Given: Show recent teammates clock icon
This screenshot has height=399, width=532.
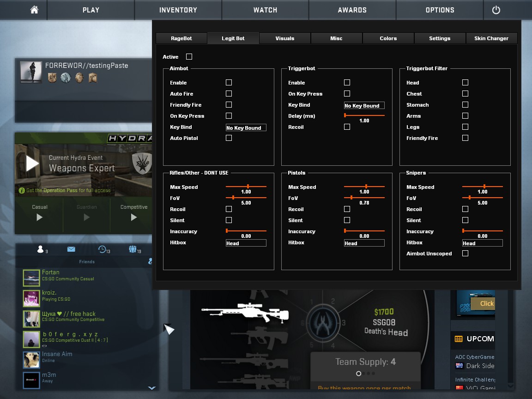Looking at the screenshot, I should [x=103, y=249].
